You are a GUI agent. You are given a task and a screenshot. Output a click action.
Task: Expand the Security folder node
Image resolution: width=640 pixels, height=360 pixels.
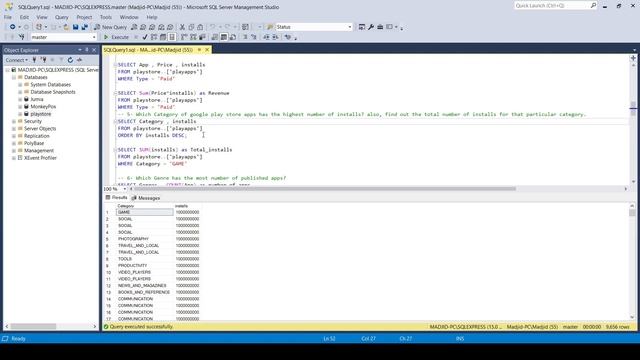click(14, 121)
